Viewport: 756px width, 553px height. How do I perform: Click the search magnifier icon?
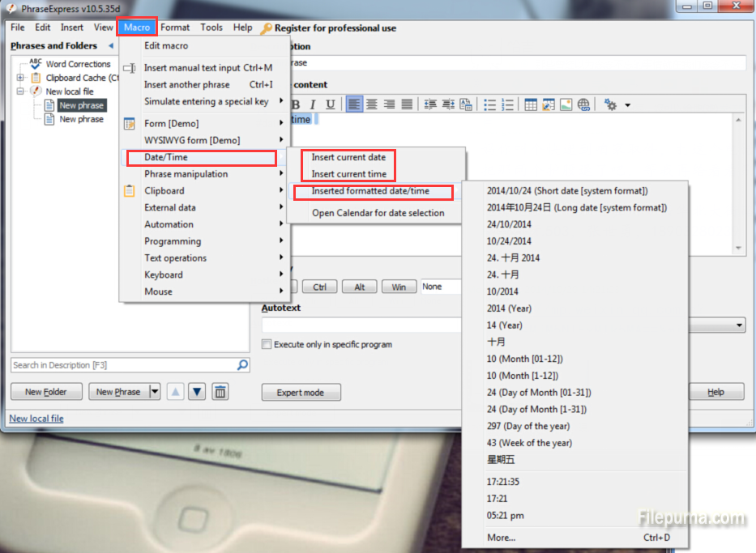pos(242,365)
